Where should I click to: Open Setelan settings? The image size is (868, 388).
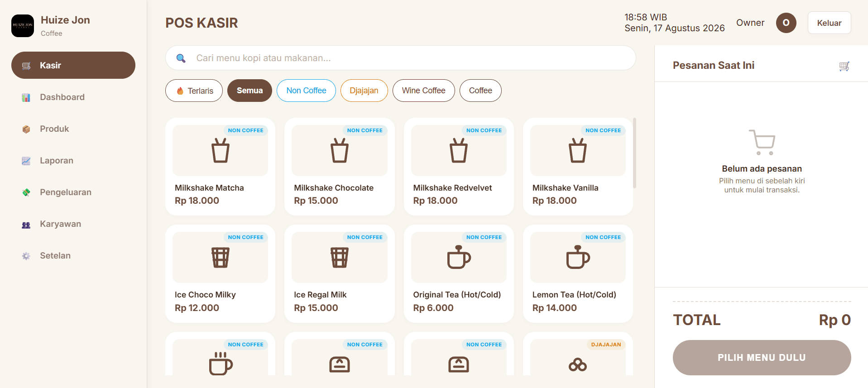pyautogui.click(x=73, y=255)
